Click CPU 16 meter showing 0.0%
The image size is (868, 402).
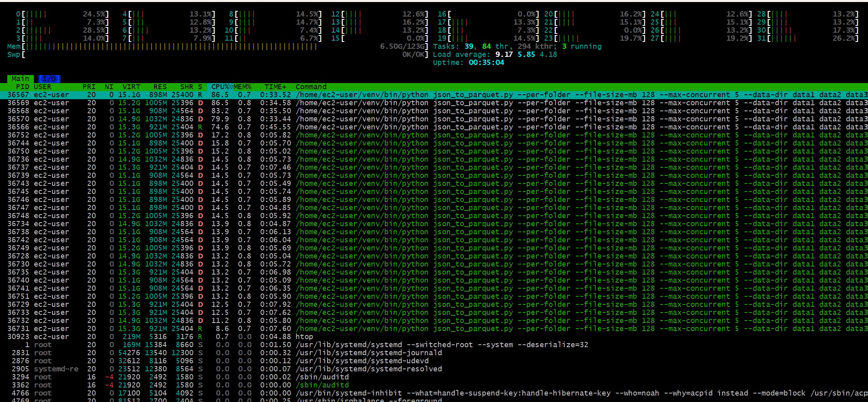[x=488, y=14]
